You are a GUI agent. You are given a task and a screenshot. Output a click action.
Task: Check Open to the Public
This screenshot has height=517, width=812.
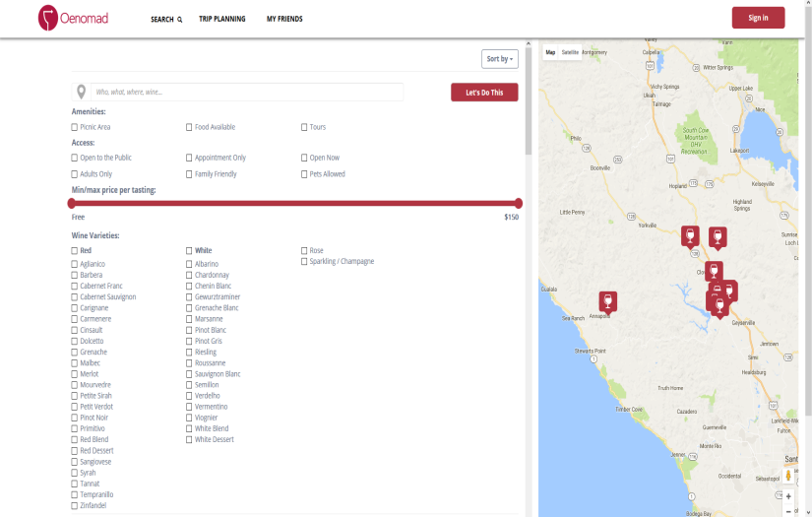point(75,158)
